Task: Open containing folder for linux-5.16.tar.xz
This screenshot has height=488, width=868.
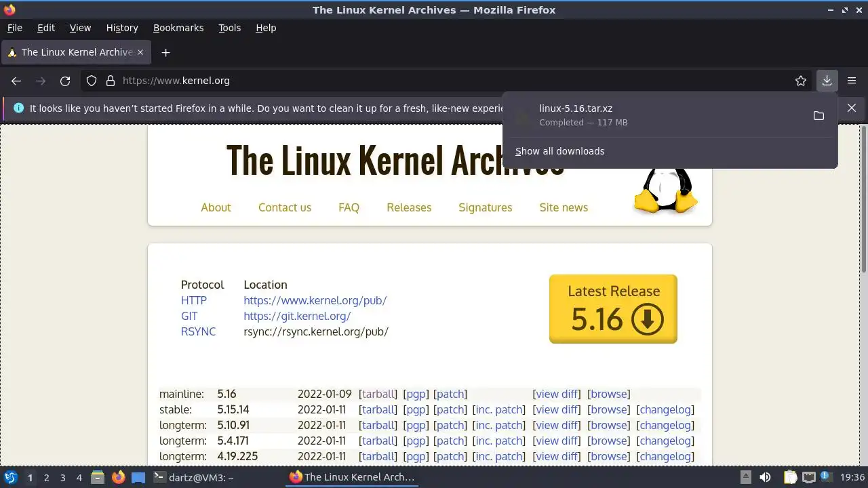Action: (x=818, y=116)
